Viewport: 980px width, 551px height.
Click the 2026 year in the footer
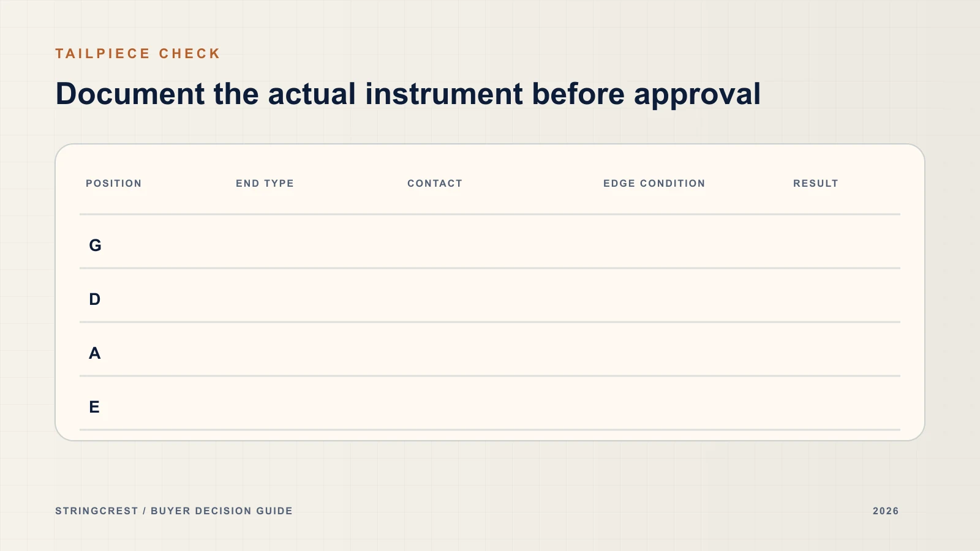886,511
